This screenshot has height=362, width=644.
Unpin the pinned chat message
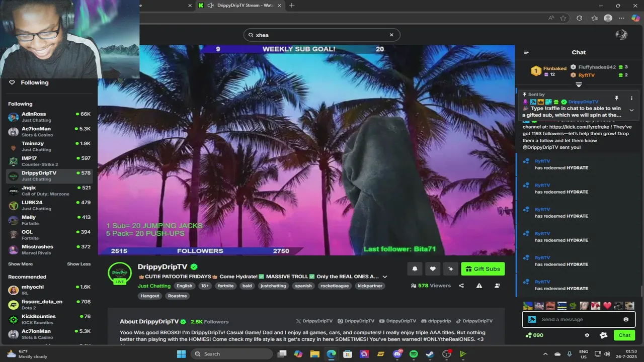click(616, 98)
